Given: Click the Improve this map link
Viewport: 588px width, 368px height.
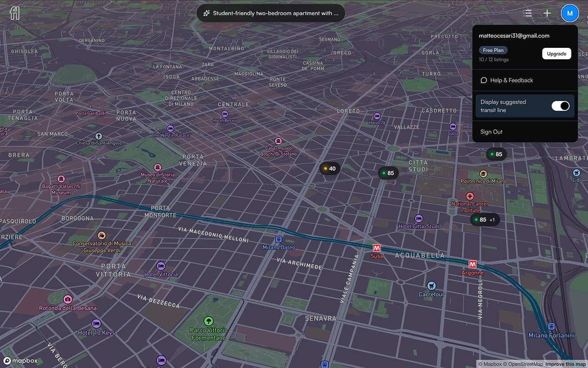Looking at the screenshot, I should click(x=566, y=364).
